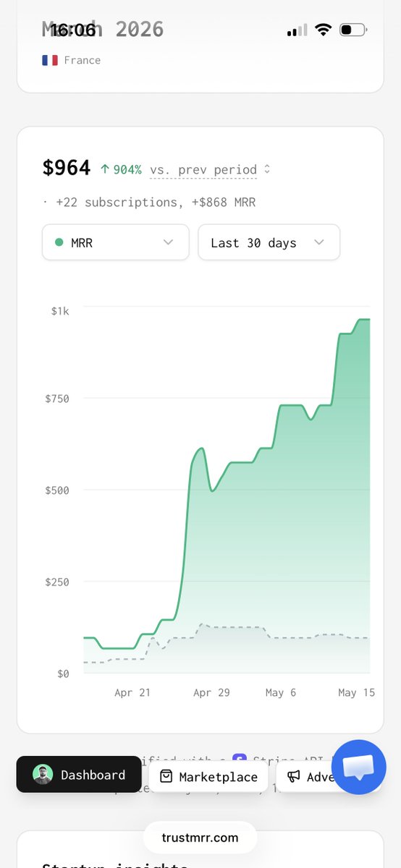Open the MRR metric dropdown
Image resolution: width=401 pixels, height=868 pixels.
tap(116, 242)
